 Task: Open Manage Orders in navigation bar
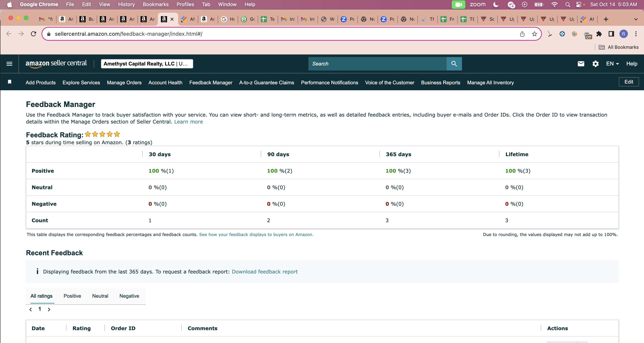pyautogui.click(x=124, y=83)
